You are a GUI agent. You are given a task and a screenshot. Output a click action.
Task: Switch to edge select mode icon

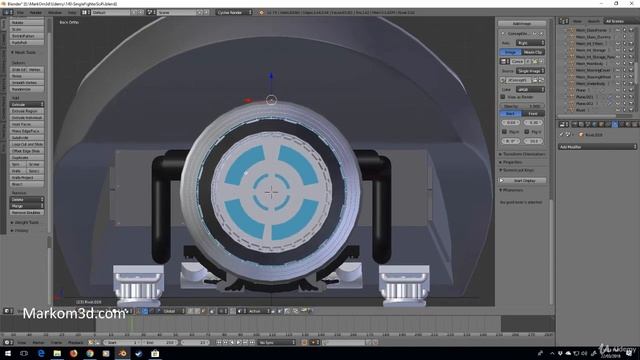click(196, 311)
